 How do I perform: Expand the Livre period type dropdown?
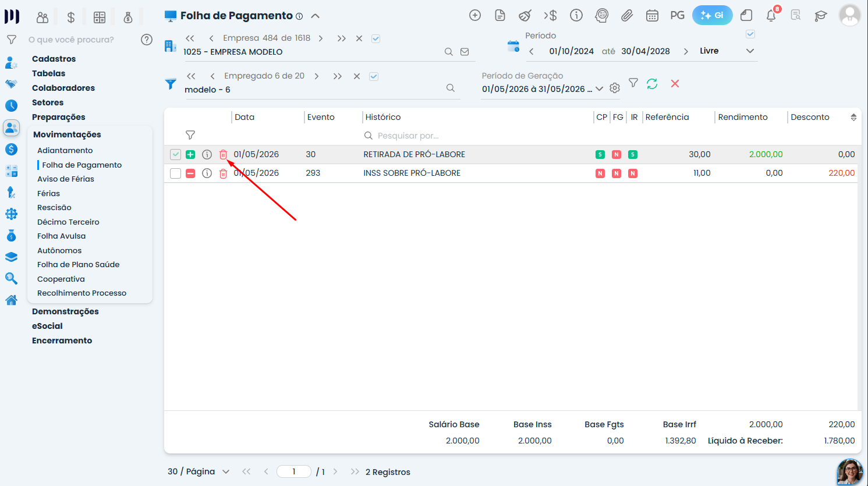click(750, 51)
